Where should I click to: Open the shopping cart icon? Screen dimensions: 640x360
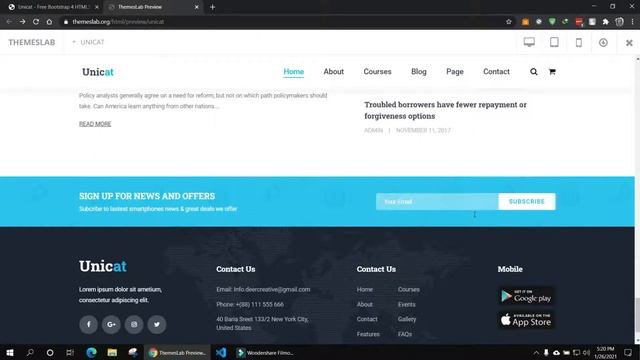pos(552,72)
